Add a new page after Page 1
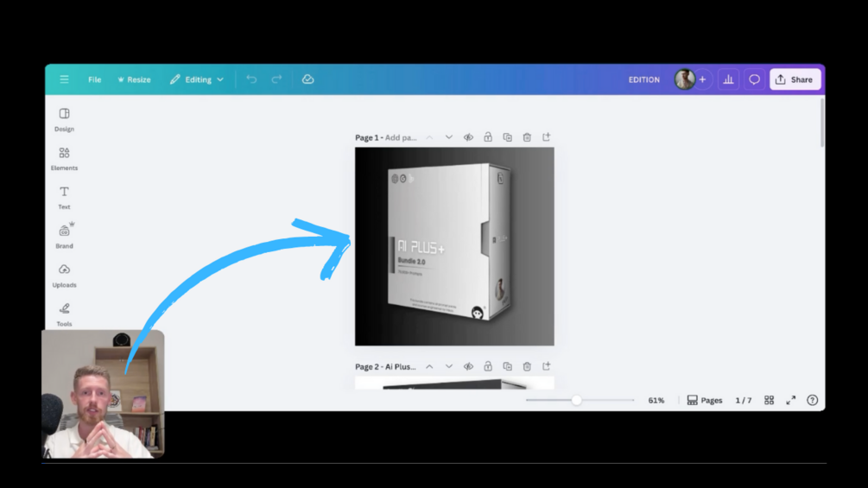Viewport: 868px width, 488px height. 547,136
